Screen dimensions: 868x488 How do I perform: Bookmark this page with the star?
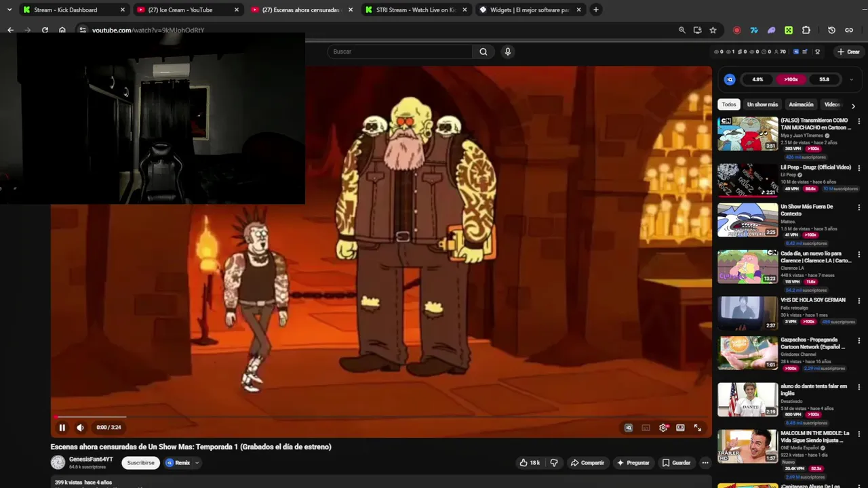pyautogui.click(x=713, y=30)
